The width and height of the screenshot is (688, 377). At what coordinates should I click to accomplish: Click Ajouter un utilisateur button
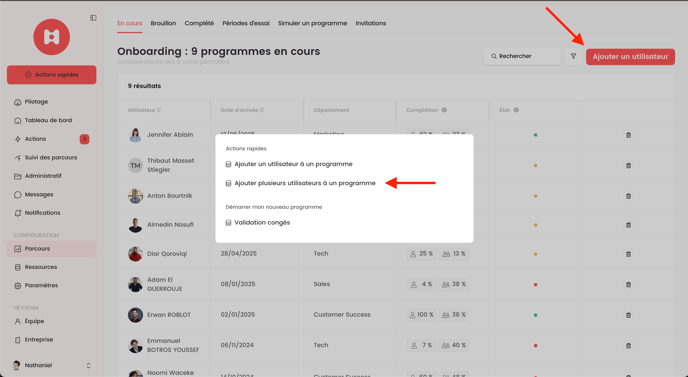pyautogui.click(x=630, y=57)
